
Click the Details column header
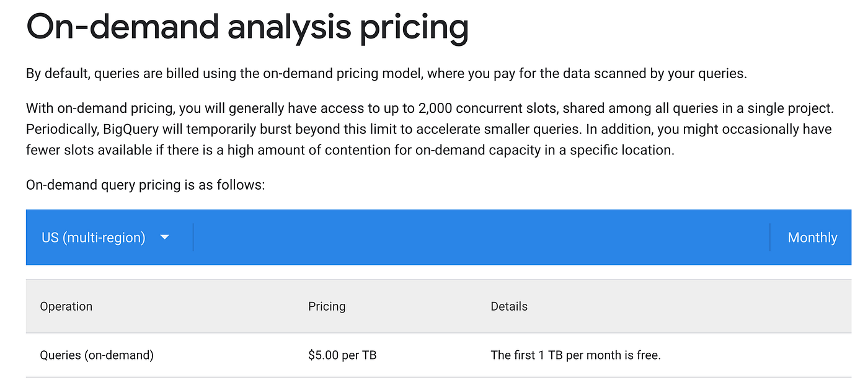pyautogui.click(x=509, y=306)
